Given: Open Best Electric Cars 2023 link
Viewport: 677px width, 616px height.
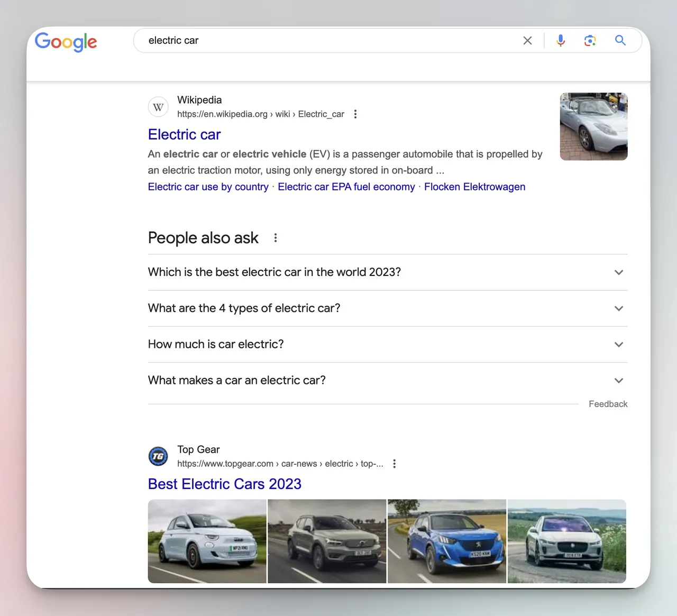Looking at the screenshot, I should point(225,484).
